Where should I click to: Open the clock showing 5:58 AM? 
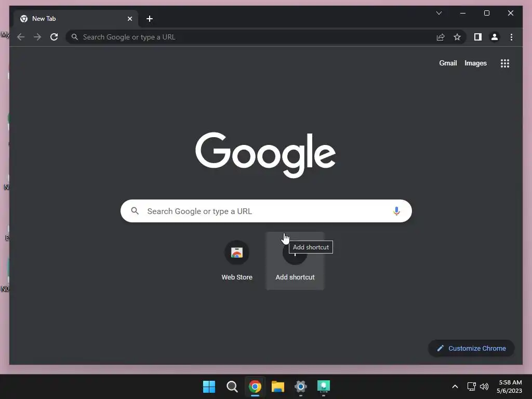pyautogui.click(x=509, y=387)
